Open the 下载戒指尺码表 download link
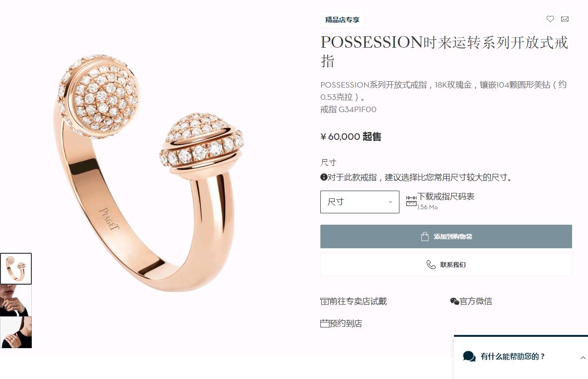 tap(446, 197)
